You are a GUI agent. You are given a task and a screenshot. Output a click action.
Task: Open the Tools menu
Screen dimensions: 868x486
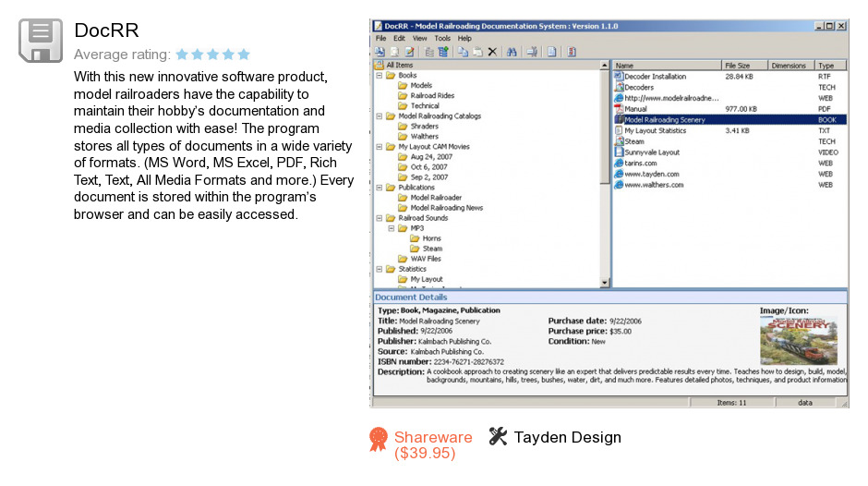442,38
